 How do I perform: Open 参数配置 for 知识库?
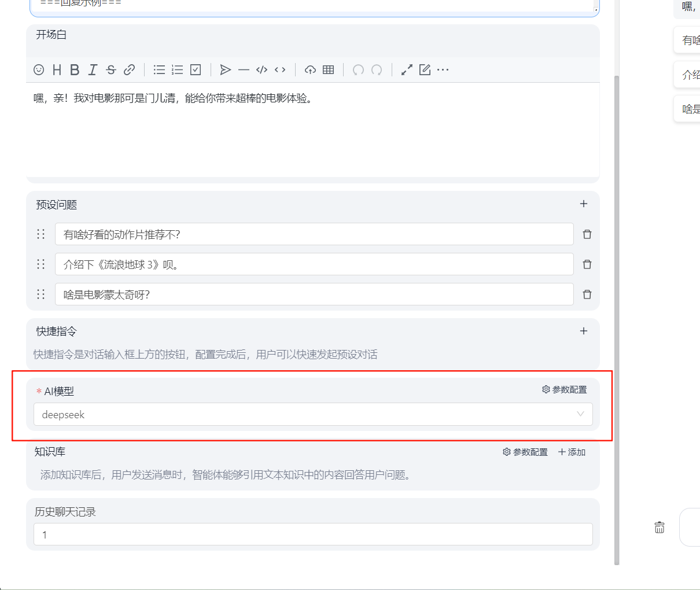(x=525, y=452)
